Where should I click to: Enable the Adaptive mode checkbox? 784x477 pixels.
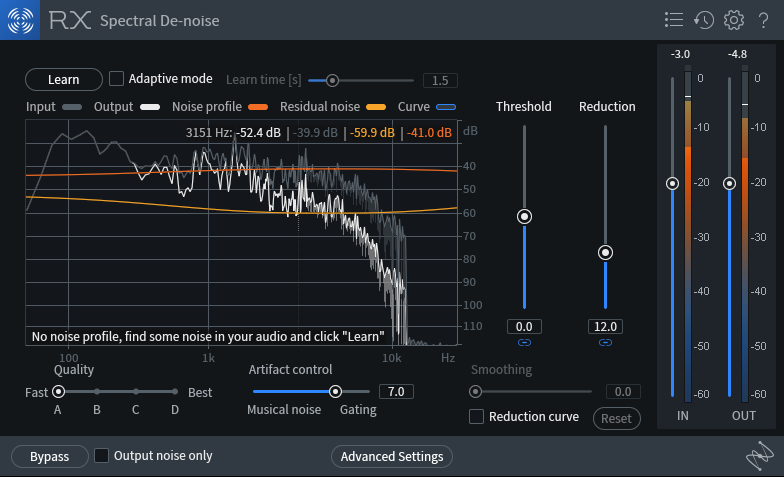(x=116, y=78)
